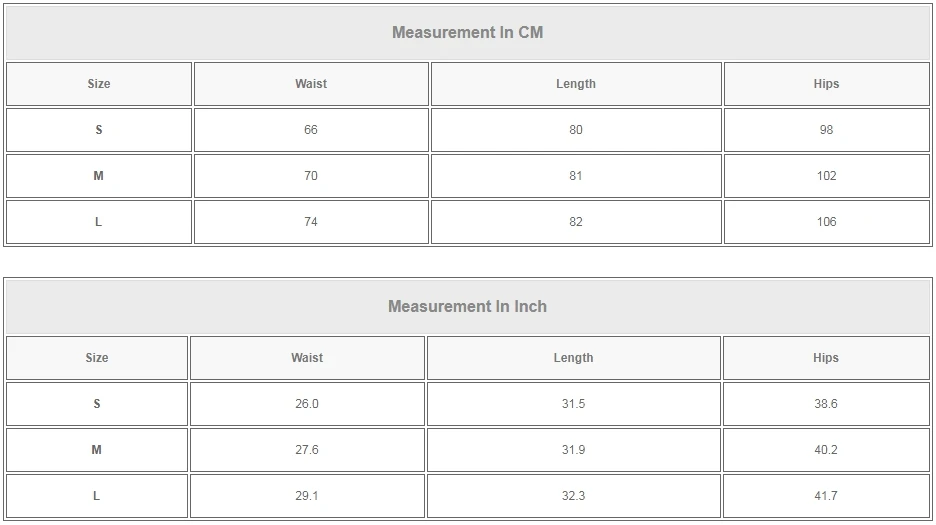Image resolution: width=936 pixels, height=525 pixels.
Task: Click the M size cell in the CM table
Action: tap(98, 176)
